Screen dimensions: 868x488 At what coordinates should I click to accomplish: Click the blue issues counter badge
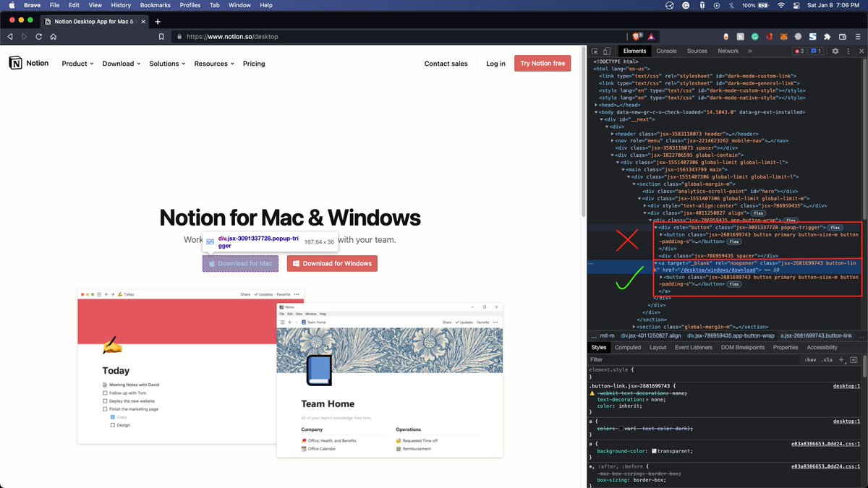pos(816,51)
